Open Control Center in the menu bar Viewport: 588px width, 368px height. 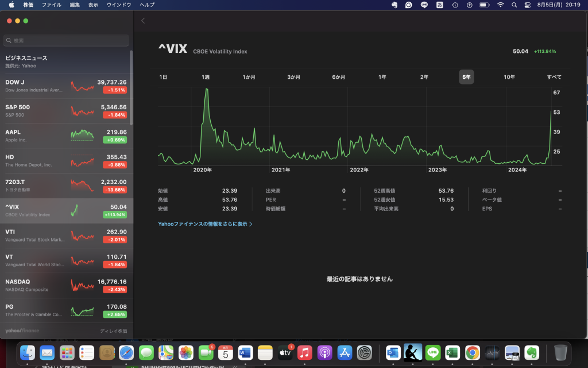(x=528, y=5)
